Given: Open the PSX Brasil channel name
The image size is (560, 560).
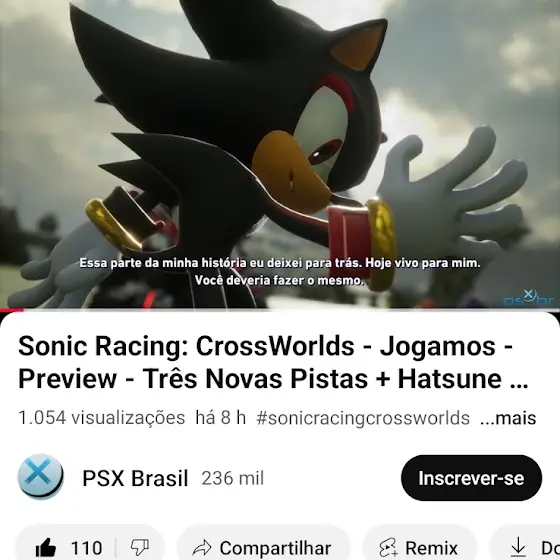Looking at the screenshot, I should pyautogui.click(x=135, y=478).
